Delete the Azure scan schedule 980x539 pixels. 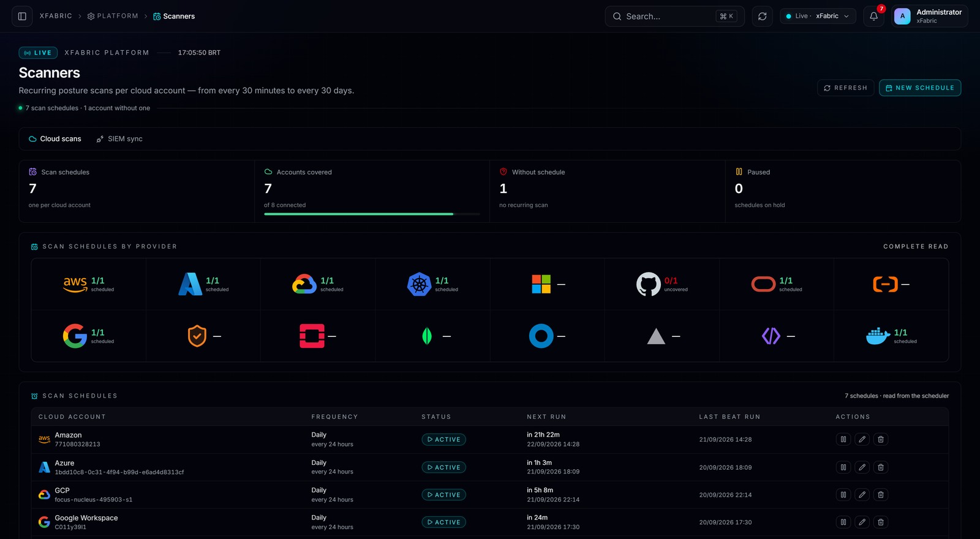(x=881, y=467)
